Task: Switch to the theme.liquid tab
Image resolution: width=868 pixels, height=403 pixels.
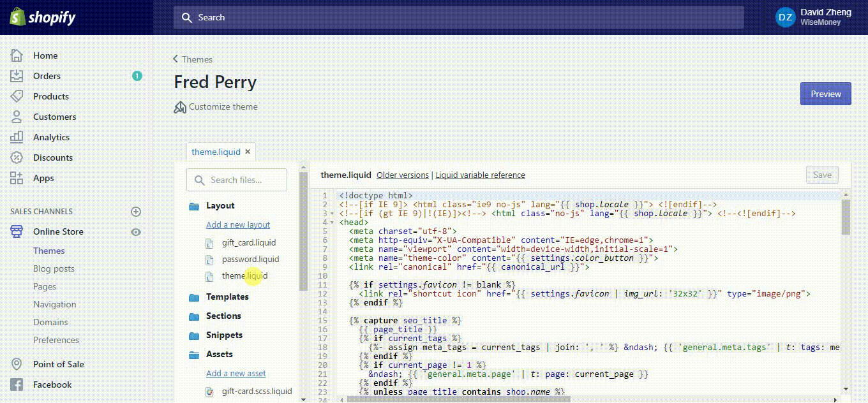Action: click(216, 152)
